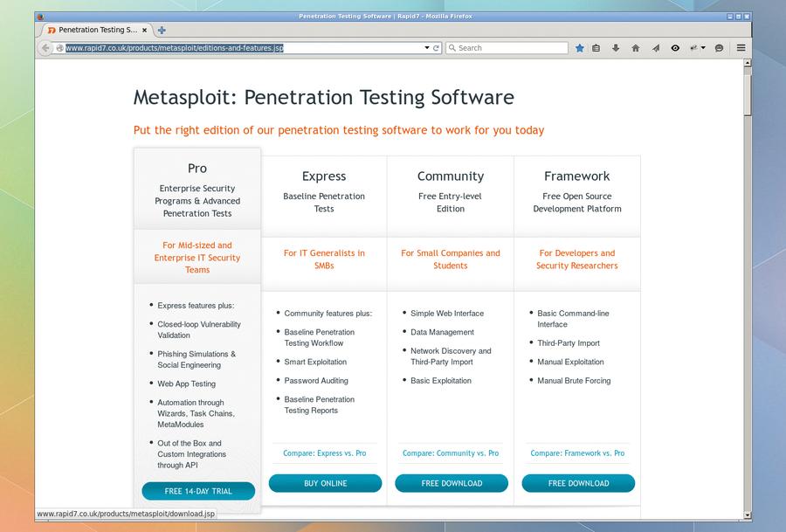Click the Free 14-Day Trial button
Viewport: 786px width, 532px height.
(x=198, y=492)
